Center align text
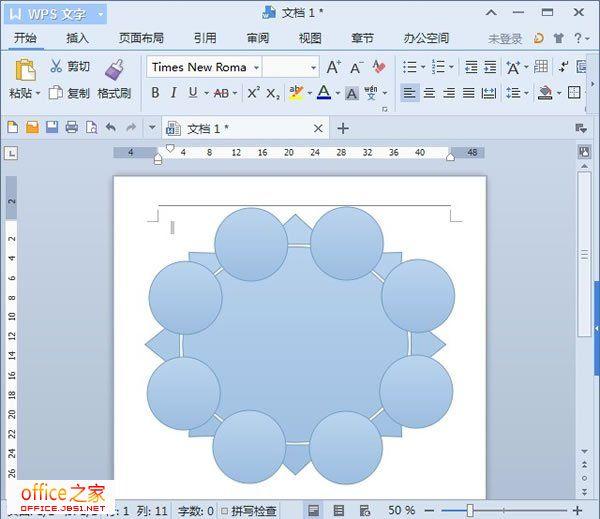The image size is (600, 519). [x=429, y=93]
